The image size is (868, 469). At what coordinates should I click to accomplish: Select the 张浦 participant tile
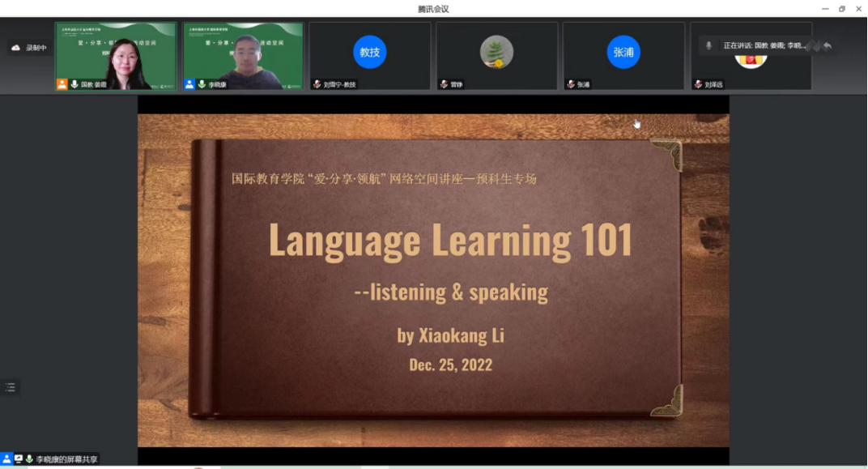point(623,55)
